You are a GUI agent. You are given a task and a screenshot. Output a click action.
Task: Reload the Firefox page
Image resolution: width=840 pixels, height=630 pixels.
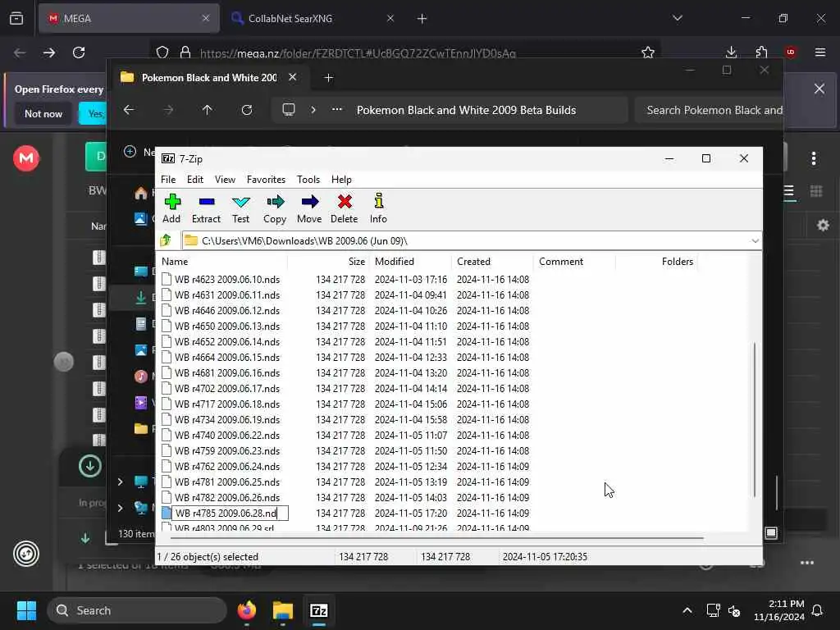[x=79, y=52]
